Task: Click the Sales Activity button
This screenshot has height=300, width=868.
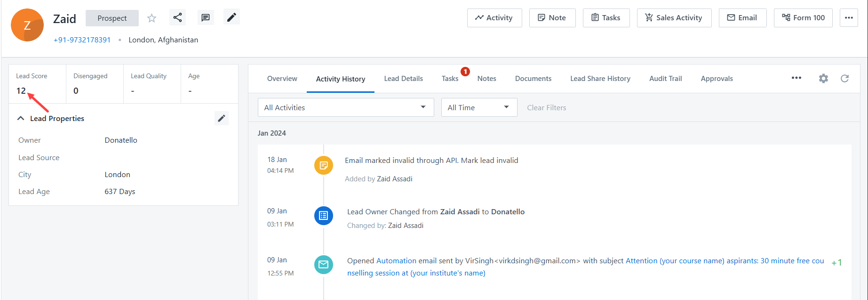Action: [674, 18]
